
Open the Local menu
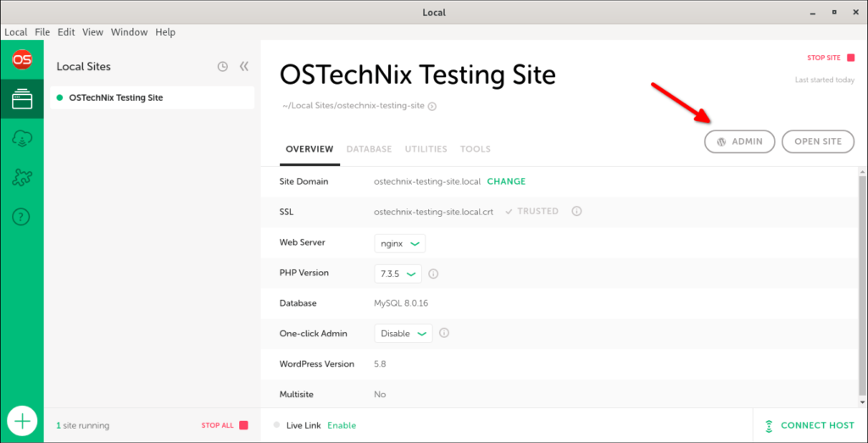click(16, 32)
